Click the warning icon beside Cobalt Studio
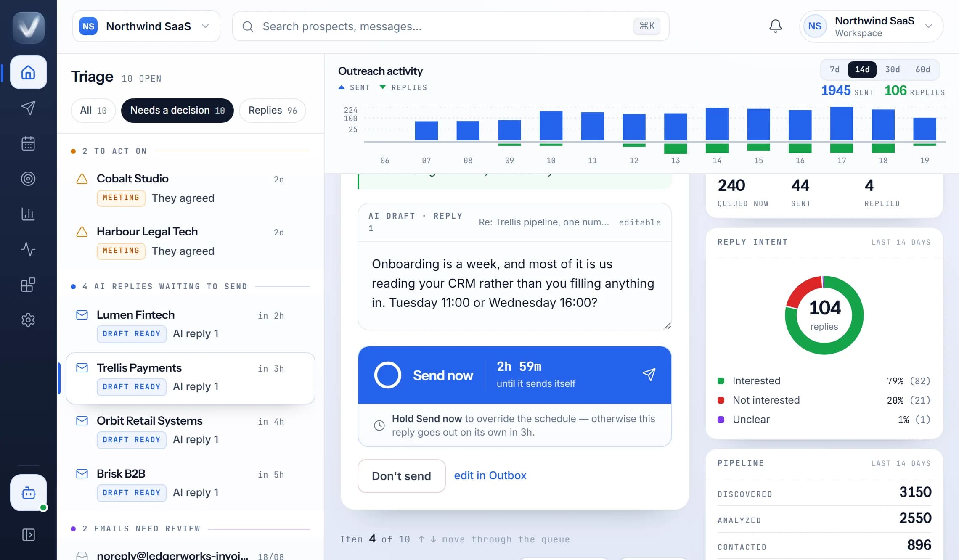The image size is (959, 560). coord(82,179)
